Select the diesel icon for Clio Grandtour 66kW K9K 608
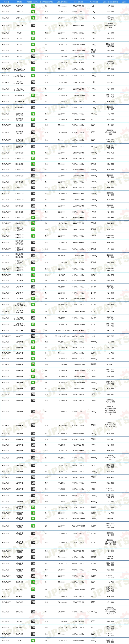Image resolution: width=129 pixels, height=644 pixels. (33, 89)
